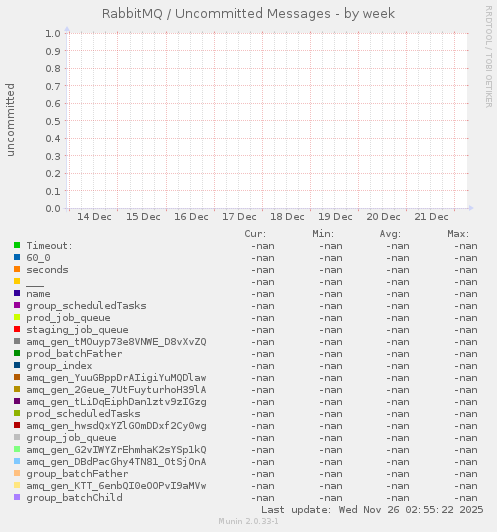Select amq_gen_2Geue_7UtFuyturhoH39lA legend label
Viewport: 497px width, 532px height.
(116, 390)
